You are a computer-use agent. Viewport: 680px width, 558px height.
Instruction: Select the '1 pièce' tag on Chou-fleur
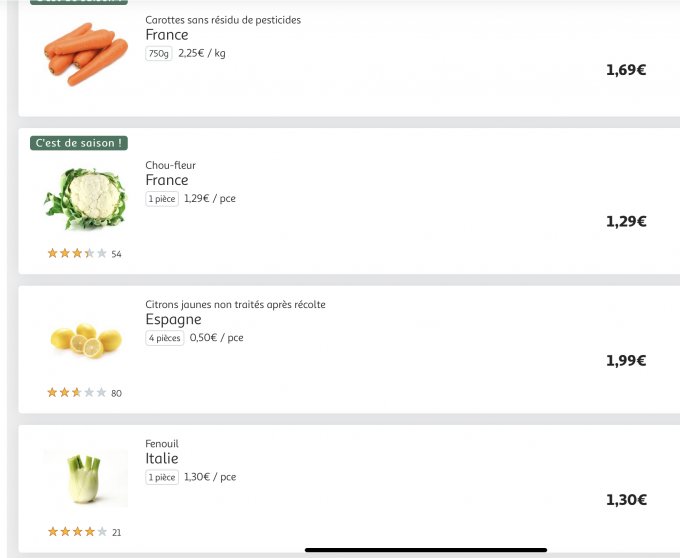162,199
